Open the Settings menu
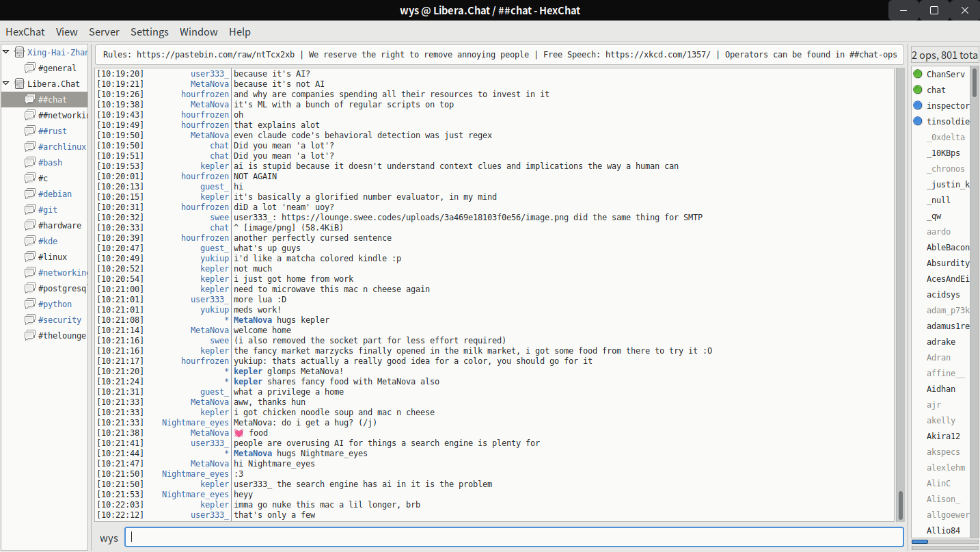This screenshot has width=980, height=552. 149,31
